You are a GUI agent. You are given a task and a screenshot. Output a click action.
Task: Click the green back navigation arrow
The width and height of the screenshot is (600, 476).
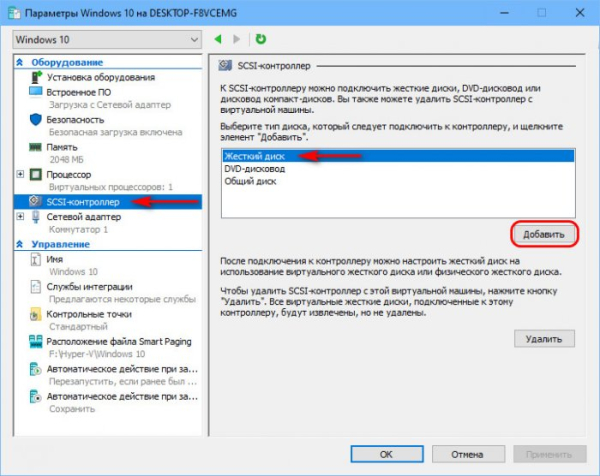pyautogui.click(x=219, y=39)
